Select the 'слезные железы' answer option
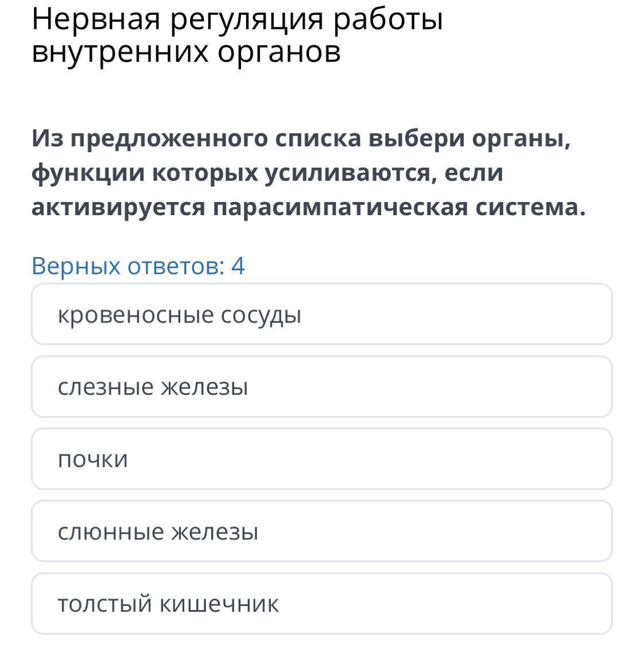This screenshot has width=644, height=645. point(321,387)
